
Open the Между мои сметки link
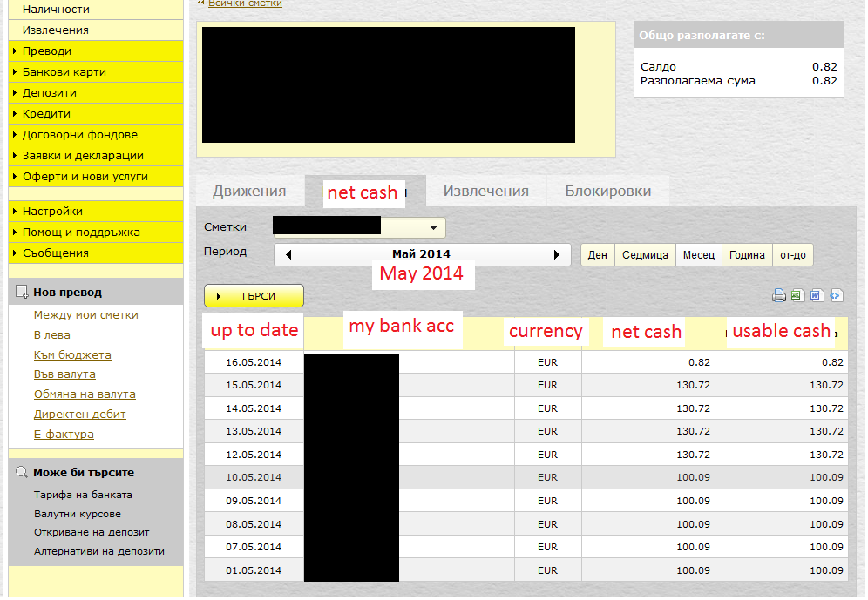85,314
